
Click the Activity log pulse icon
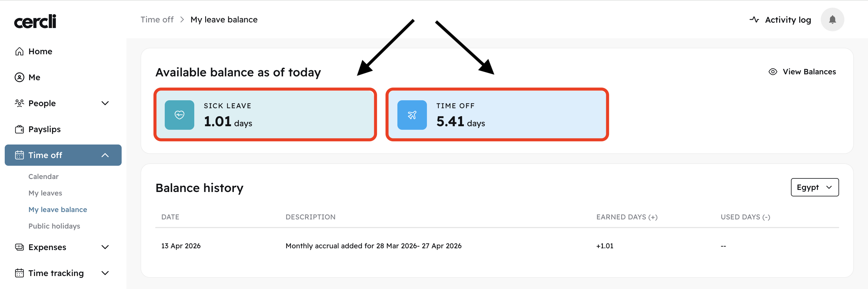pos(754,20)
